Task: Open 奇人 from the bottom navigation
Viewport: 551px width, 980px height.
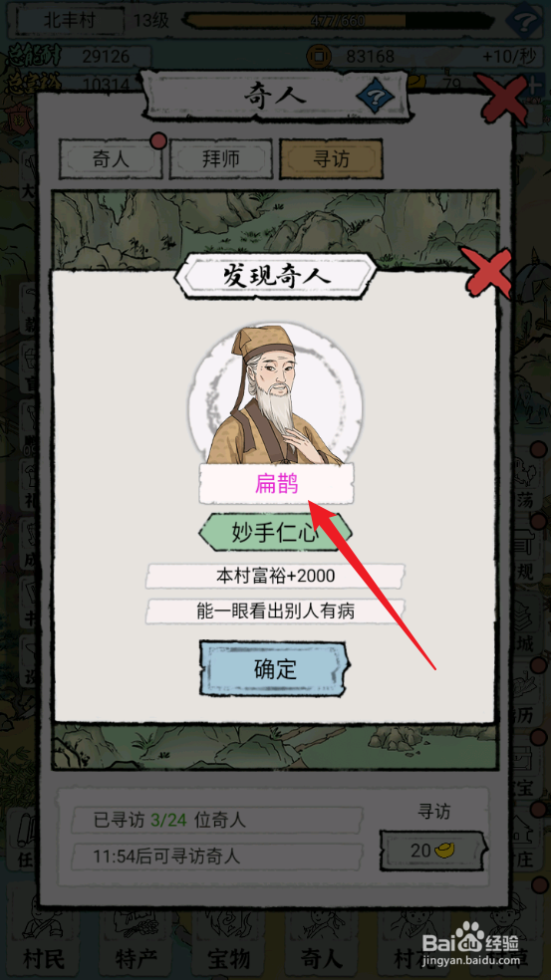Action: click(321, 956)
